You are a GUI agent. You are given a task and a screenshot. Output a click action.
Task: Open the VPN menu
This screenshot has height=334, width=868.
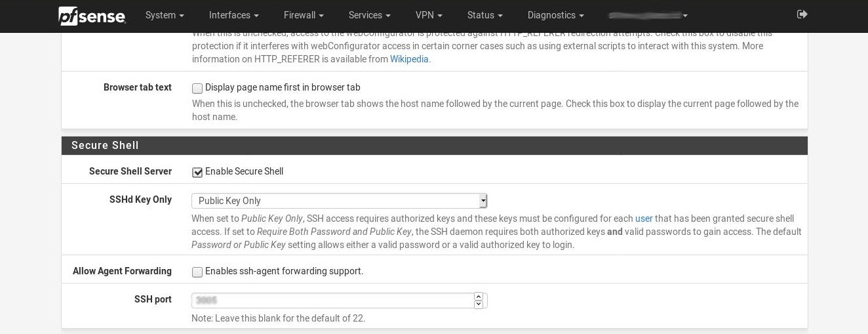coord(429,15)
